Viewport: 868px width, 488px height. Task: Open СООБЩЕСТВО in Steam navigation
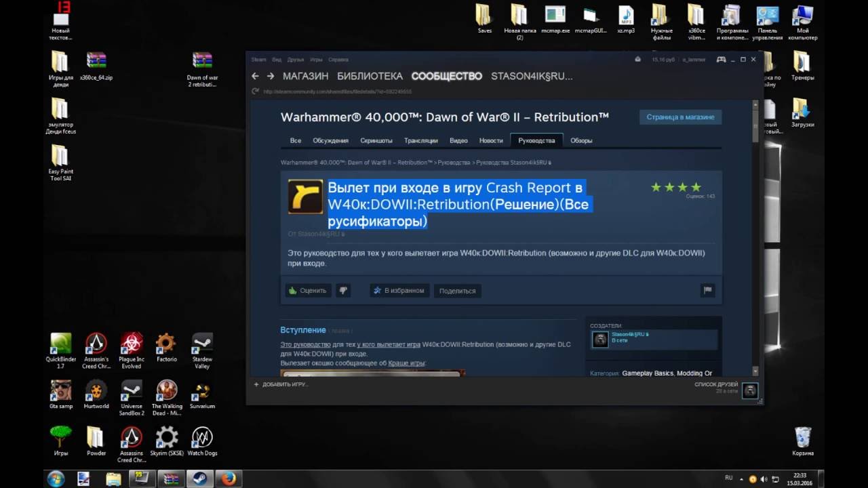(447, 76)
